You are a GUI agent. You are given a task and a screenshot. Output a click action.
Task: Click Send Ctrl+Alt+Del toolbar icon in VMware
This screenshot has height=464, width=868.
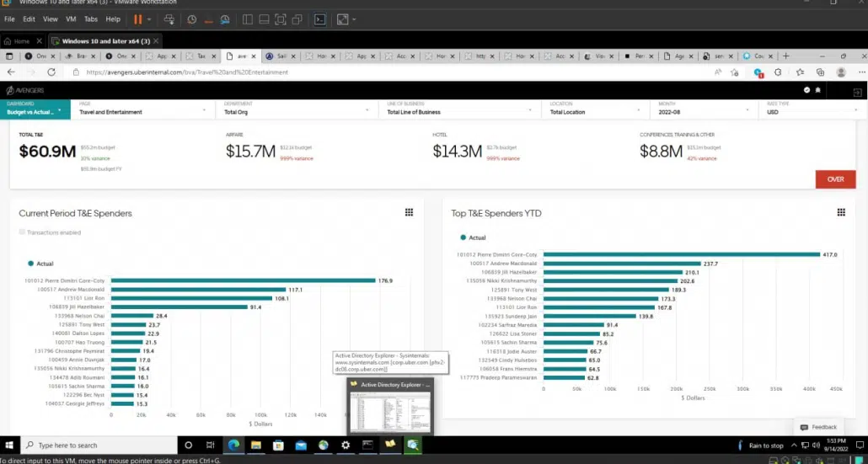point(169,20)
